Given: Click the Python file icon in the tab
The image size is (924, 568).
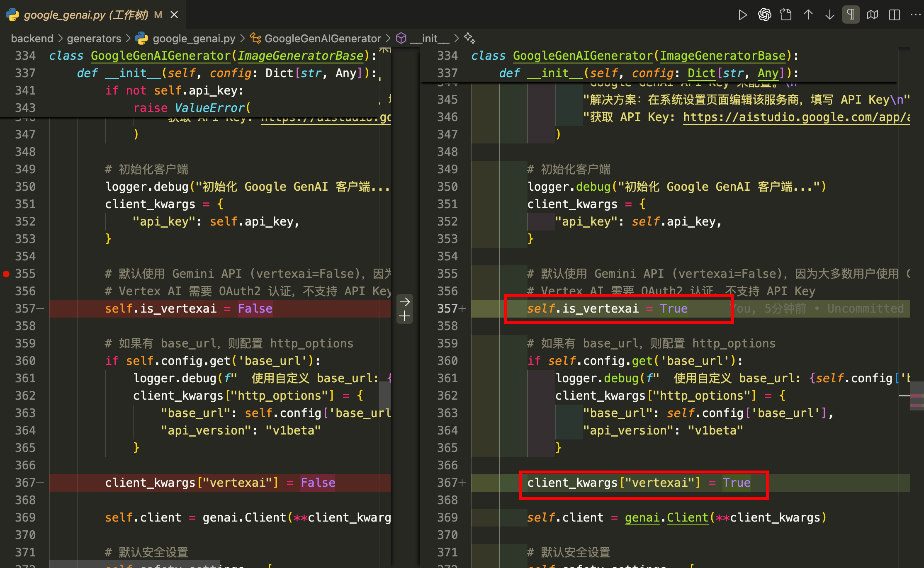Looking at the screenshot, I should tap(12, 15).
